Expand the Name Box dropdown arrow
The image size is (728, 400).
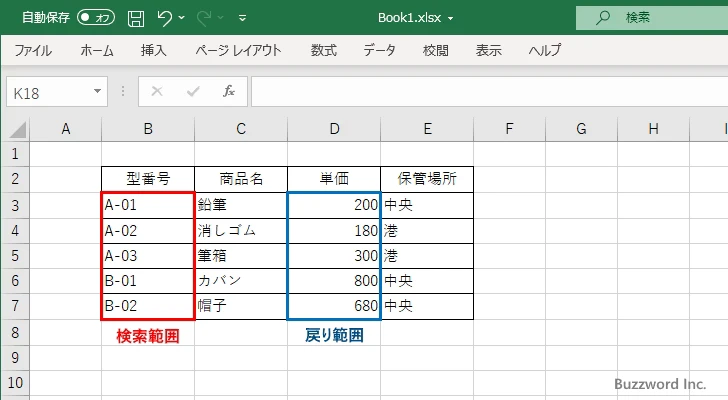[x=98, y=91]
